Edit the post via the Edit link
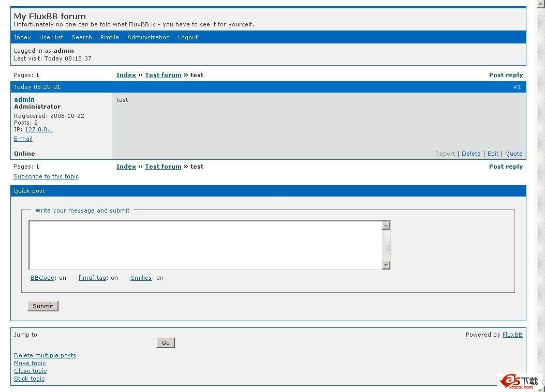 (x=493, y=154)
